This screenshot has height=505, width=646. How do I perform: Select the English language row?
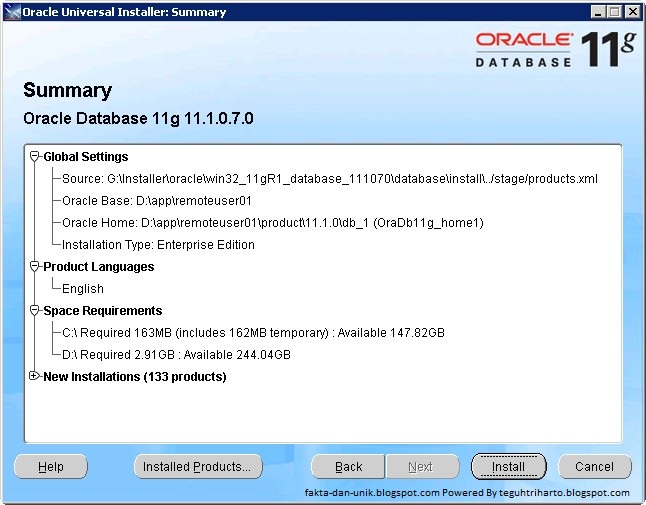(x=83, y=289)
